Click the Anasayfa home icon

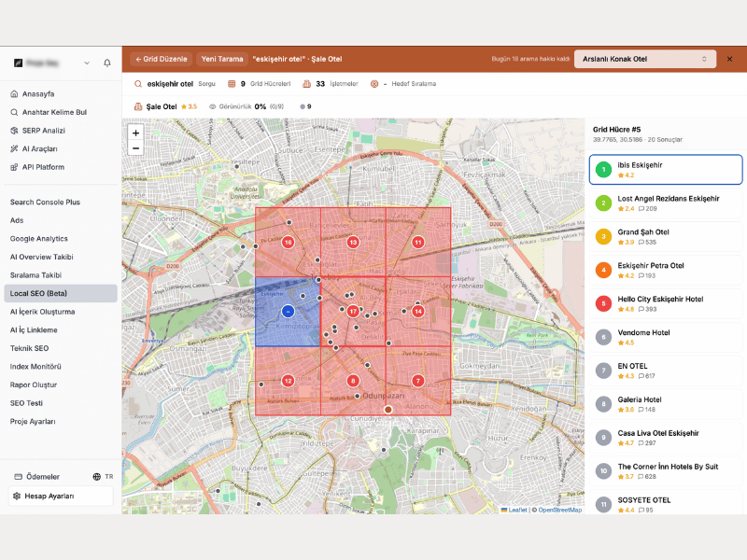point(14,94)
